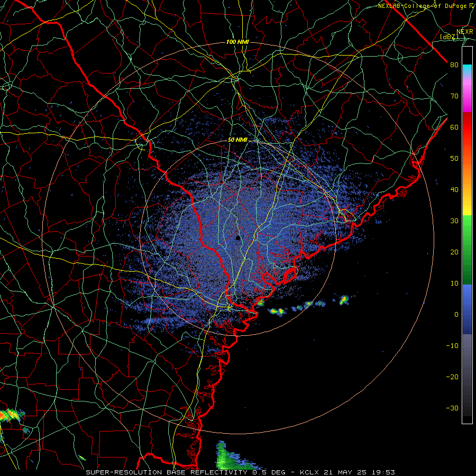Click the black radar site dot at center
Viewport: 476px width, 476px height.
click(238, 238)
